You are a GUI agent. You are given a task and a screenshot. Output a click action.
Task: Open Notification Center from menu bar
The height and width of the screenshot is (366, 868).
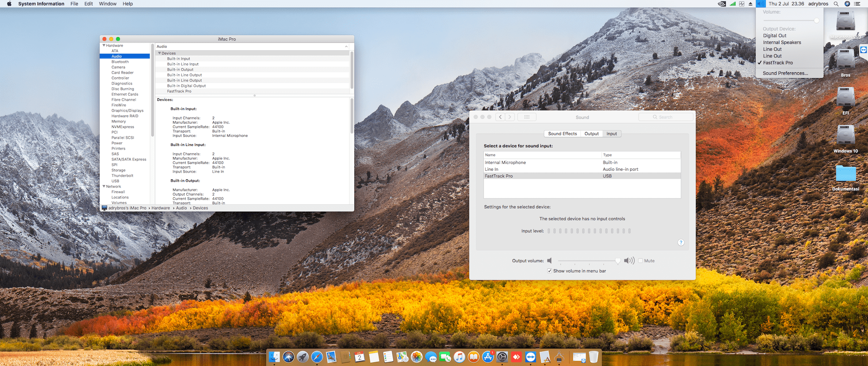pyautogui.click(x=857, y=4)
